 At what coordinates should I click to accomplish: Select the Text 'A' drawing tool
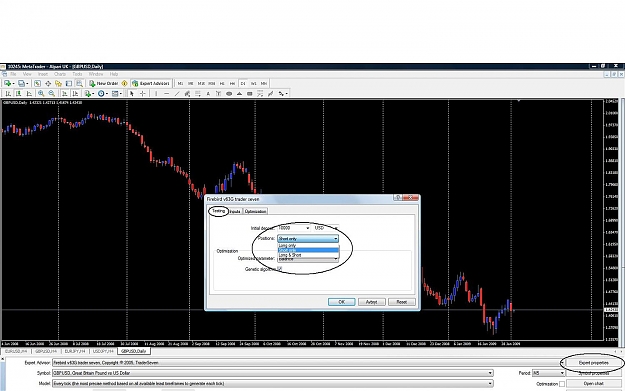(x=208, y=93)
